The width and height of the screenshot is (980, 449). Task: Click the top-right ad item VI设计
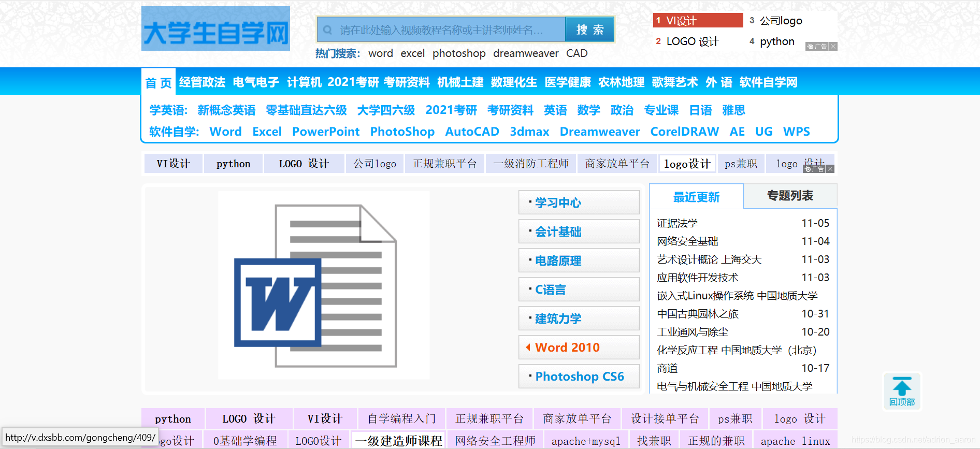[x=698, y=21]
